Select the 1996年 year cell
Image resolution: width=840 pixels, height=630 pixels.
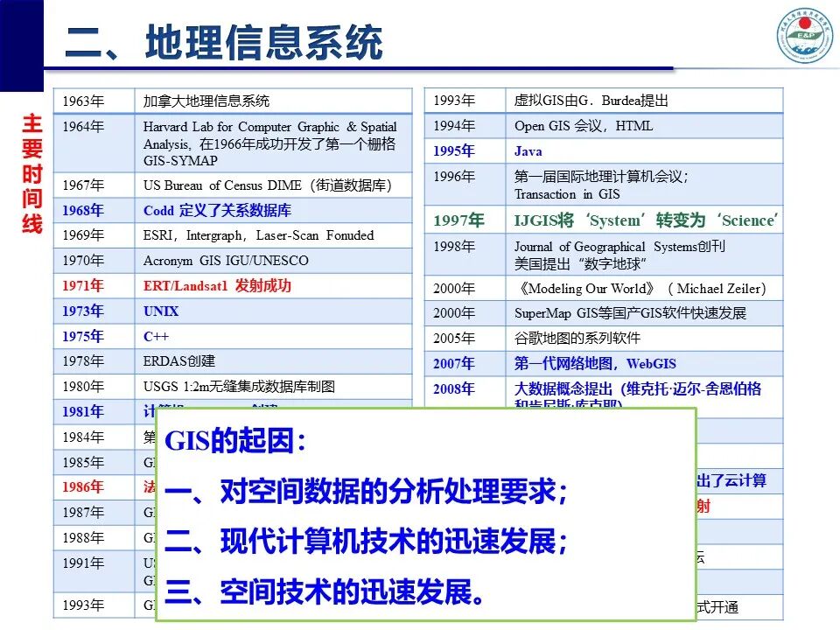(x=465, y=185)
